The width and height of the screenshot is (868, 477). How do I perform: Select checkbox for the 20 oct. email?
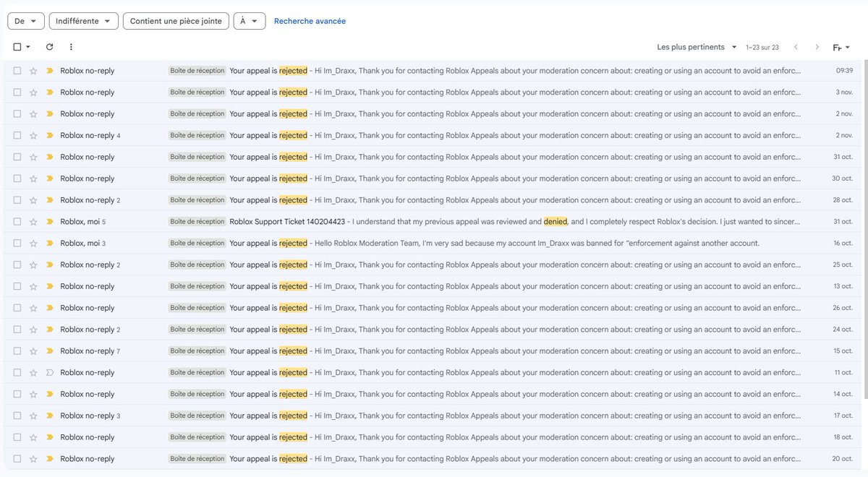pos(17,459)
